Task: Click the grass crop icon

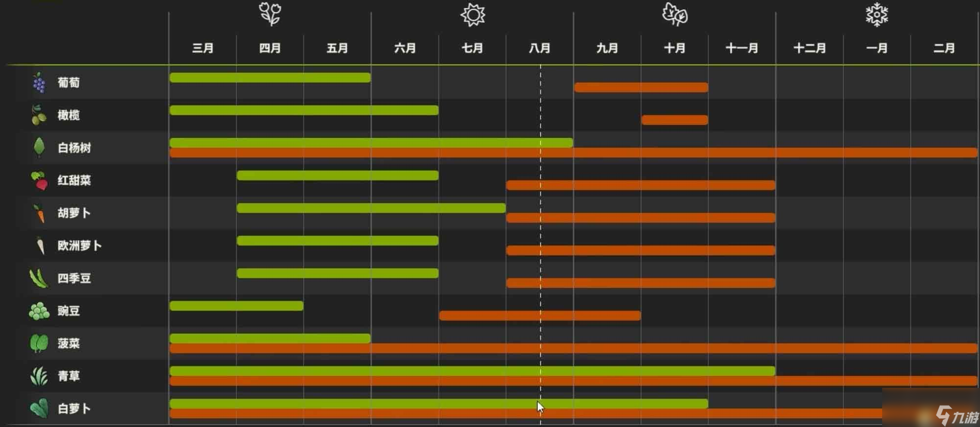Action: [39, 376]
